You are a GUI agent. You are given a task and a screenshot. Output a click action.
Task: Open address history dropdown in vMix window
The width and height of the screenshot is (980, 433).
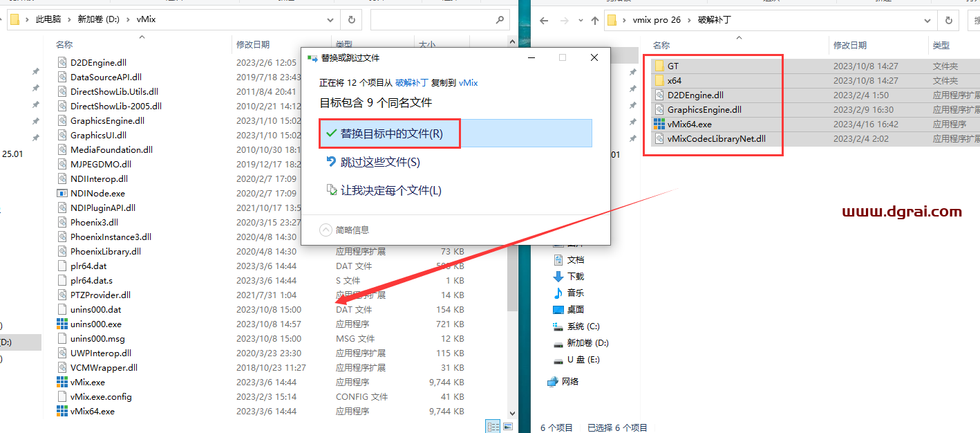(x=330, y=19)
